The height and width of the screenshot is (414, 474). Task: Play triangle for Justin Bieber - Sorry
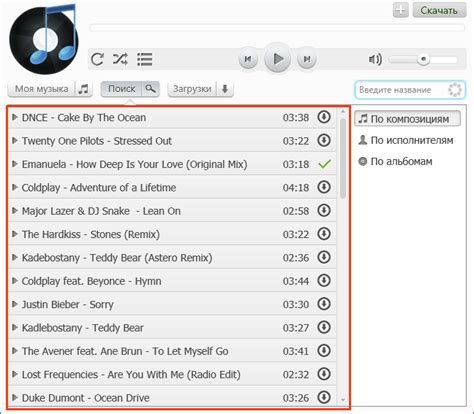(x=15, y=304)
